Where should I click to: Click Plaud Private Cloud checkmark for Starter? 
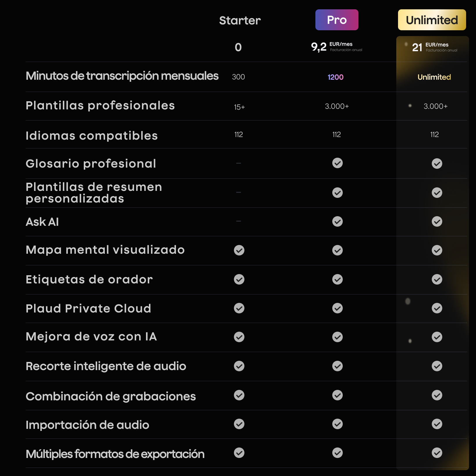pos(239,308)
